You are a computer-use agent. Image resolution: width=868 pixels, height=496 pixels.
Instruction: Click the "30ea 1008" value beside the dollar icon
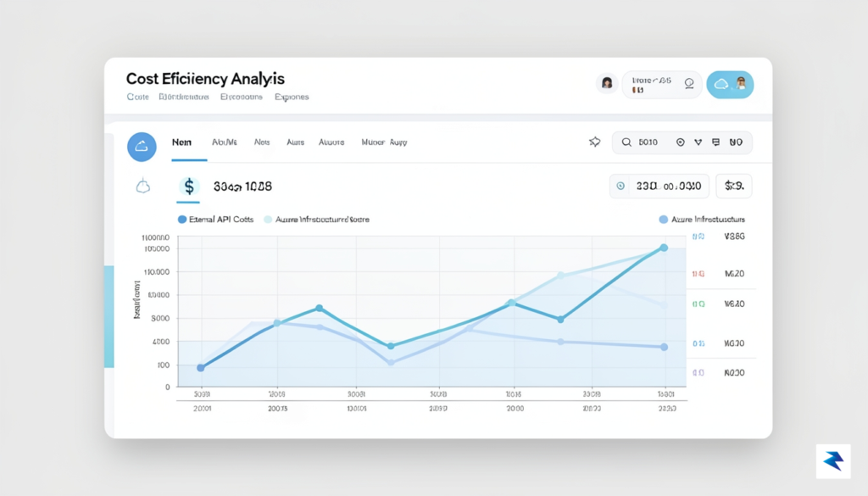pos(242,187)
